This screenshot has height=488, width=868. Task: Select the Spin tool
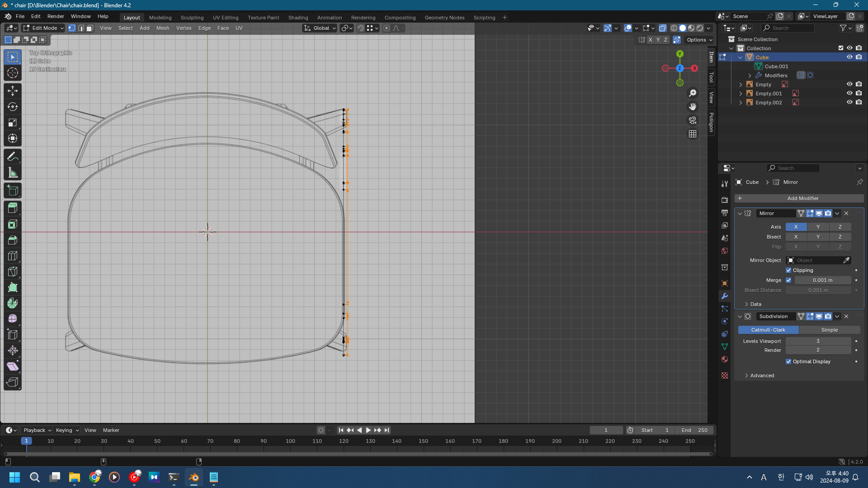point(13,303)
